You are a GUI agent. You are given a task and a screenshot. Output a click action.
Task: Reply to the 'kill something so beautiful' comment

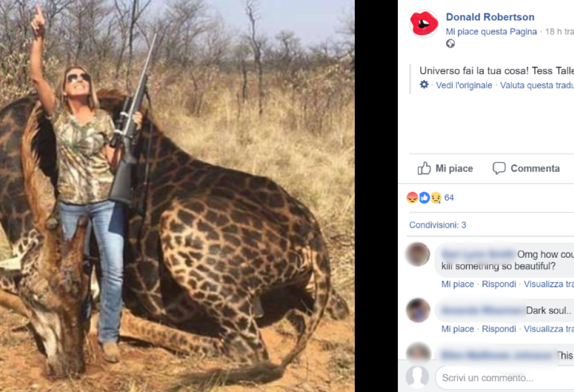click(x=499, y=284)
